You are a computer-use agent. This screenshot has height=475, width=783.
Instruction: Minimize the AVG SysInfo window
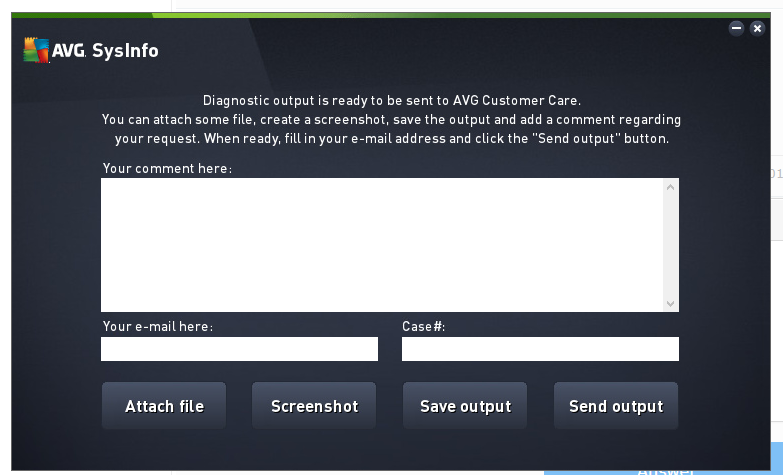pyautogui.click(x=736, y=28)
